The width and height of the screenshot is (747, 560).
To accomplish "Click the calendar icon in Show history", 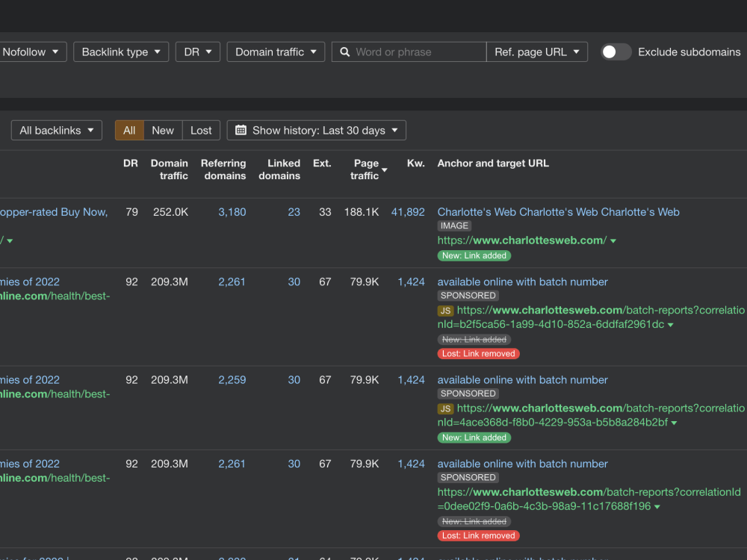I will pyautogui.click(x=241, y=131).
